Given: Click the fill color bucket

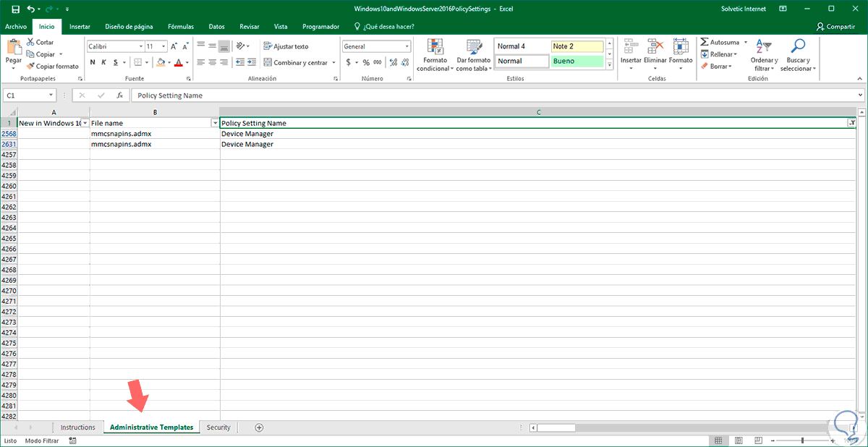Looking at the screenshot, I should 161,62.
